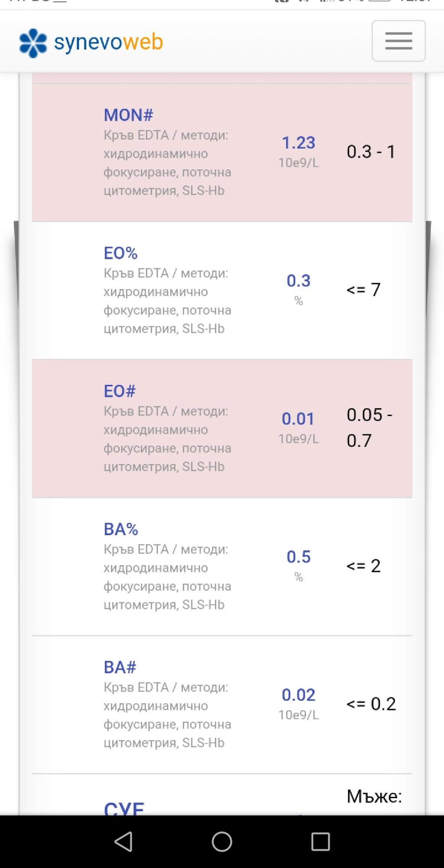The width and height of the screenshot is (444, 868).
Task: Open the hamburger navigation menu
Action: (398, 41)
